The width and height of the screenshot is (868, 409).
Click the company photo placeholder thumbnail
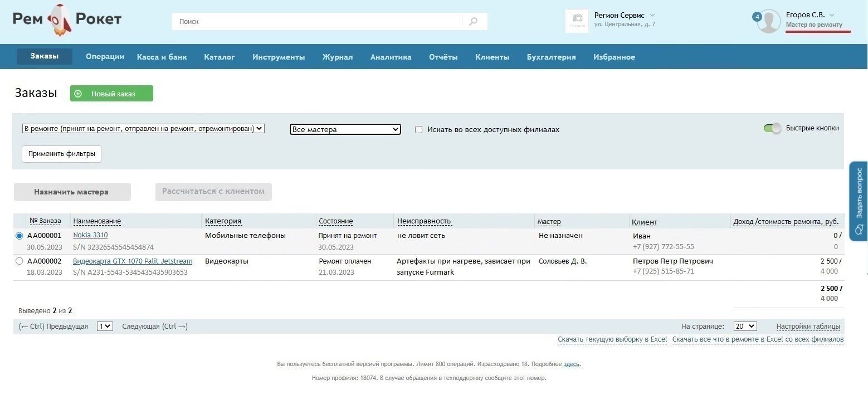coord(577,21)
